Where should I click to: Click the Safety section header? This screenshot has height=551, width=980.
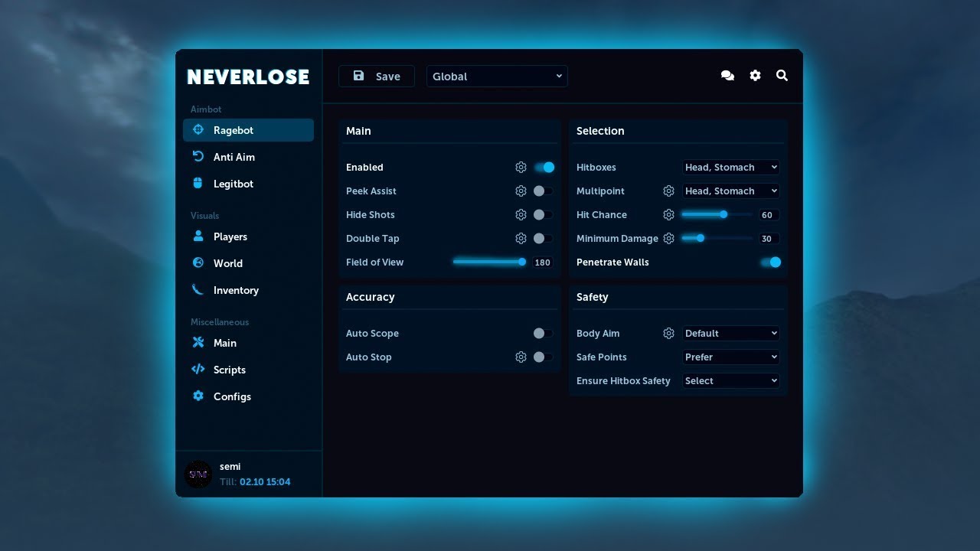tap(592, 297)
